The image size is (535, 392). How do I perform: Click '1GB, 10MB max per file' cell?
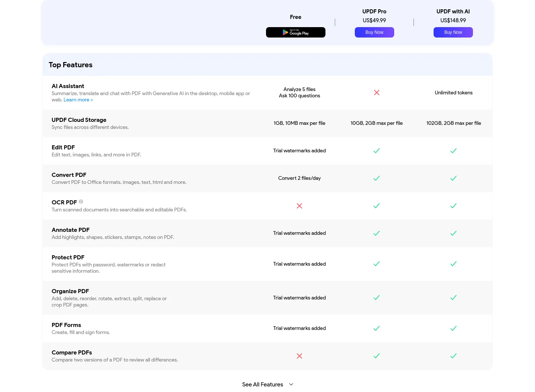coord(299,123)
